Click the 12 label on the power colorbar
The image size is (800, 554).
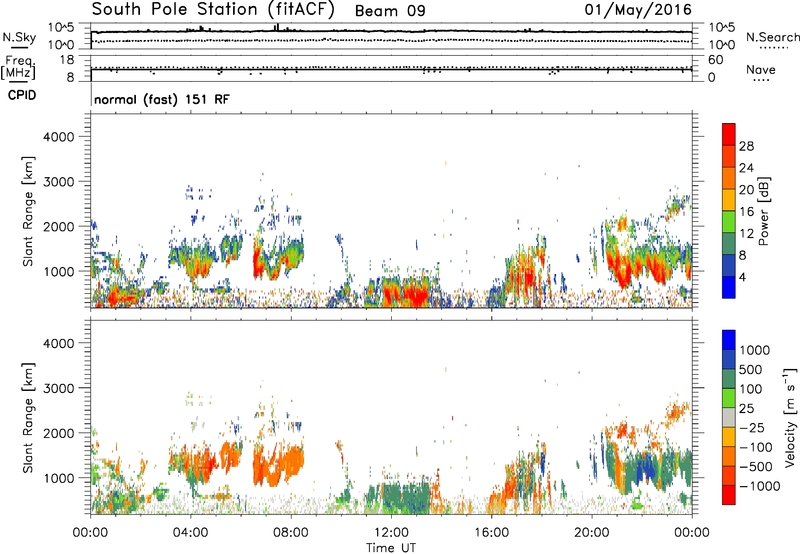(746, 234)
